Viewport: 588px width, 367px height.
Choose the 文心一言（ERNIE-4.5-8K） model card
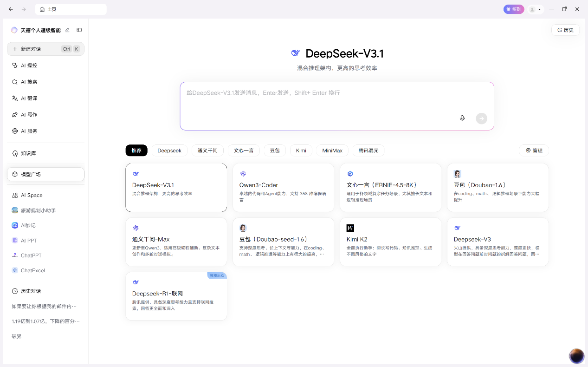pos(391,188)
